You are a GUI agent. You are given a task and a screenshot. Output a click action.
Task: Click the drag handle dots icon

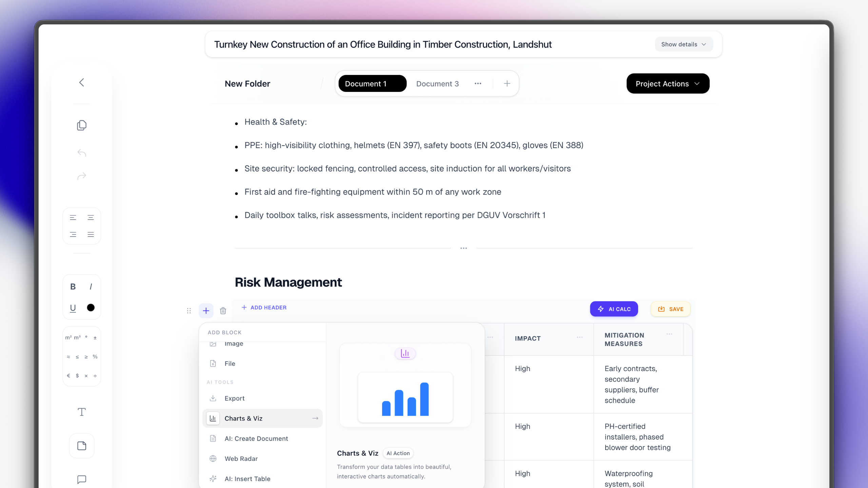point(189,311)
